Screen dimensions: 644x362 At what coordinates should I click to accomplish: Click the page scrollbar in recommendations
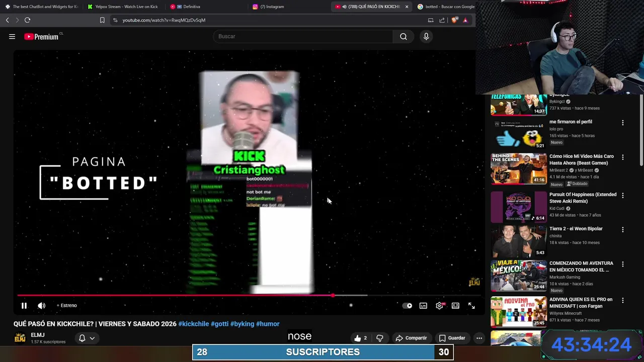641,129
